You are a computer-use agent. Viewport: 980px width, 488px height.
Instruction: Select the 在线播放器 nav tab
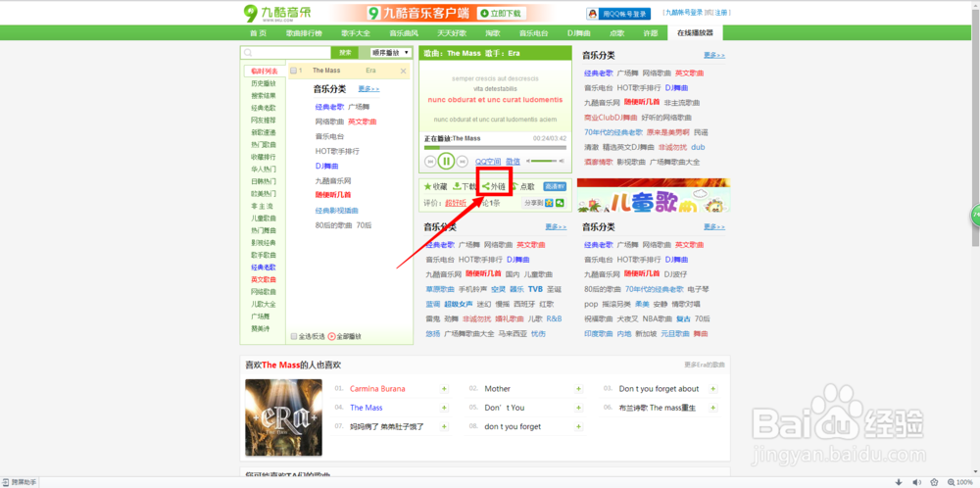[695, 33]
